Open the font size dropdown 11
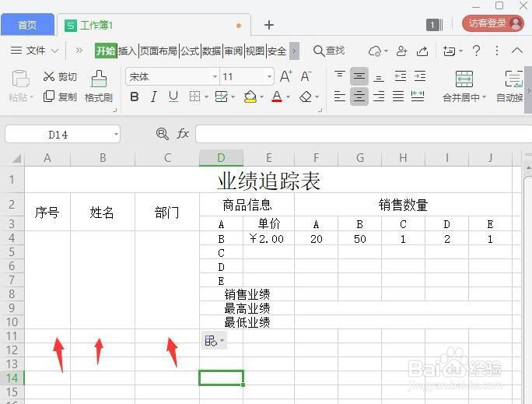532x404 pixels. [269, 77]
